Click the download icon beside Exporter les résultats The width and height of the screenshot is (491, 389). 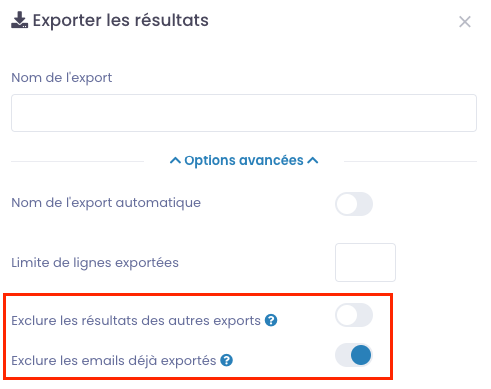tap(19, 20)
